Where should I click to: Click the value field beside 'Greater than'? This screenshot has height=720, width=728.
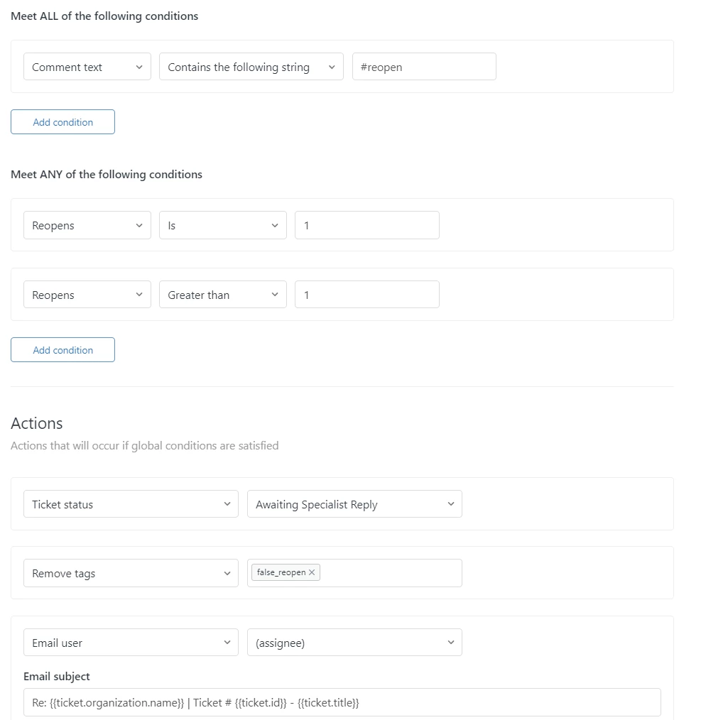click(366, 295)
